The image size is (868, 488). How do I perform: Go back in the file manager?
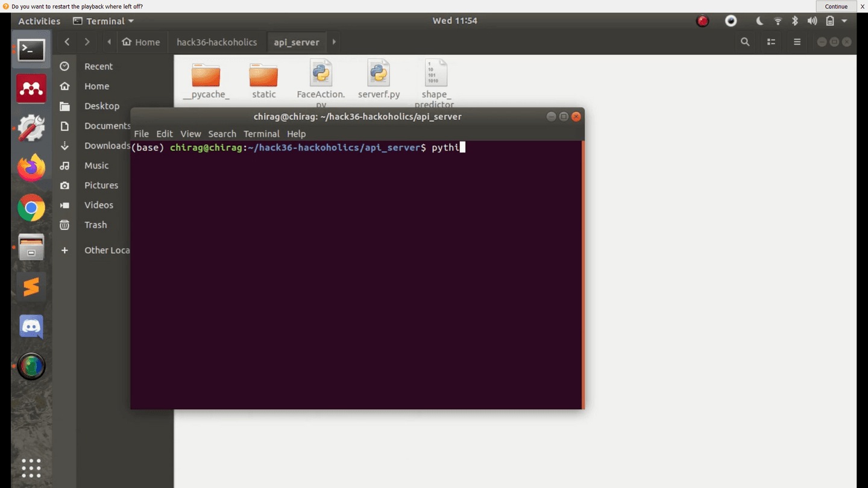click(67, 42)
